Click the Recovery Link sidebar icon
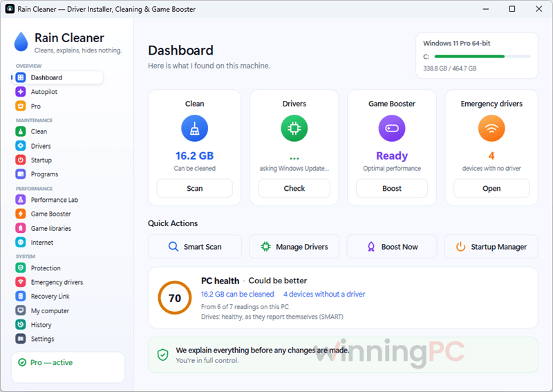Viewport: 553px width, 392px height. [x=21, y=296]
